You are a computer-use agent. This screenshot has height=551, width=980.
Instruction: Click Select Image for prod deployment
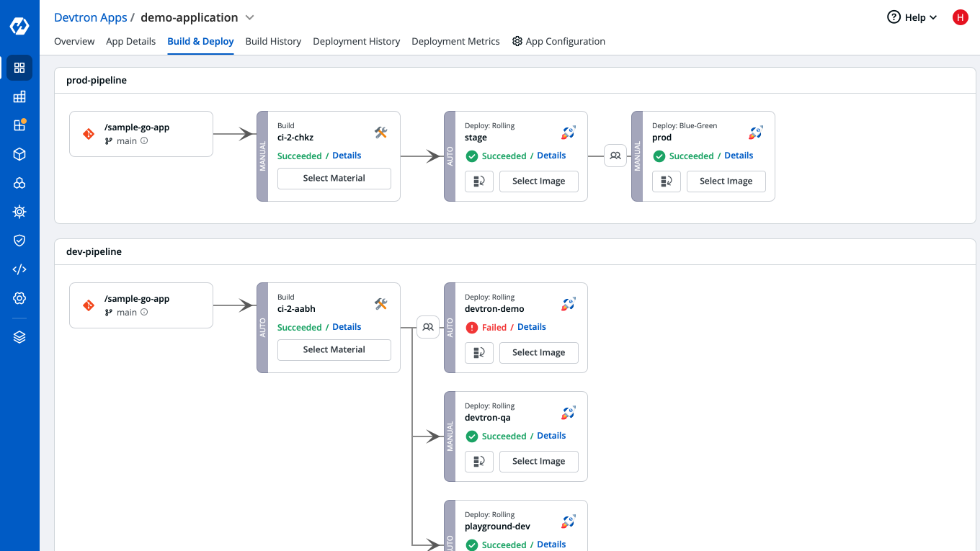click(x=726, y=182)
